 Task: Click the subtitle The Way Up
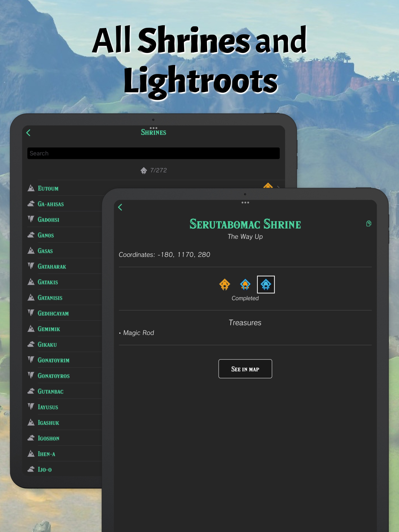tap(245, 237)
